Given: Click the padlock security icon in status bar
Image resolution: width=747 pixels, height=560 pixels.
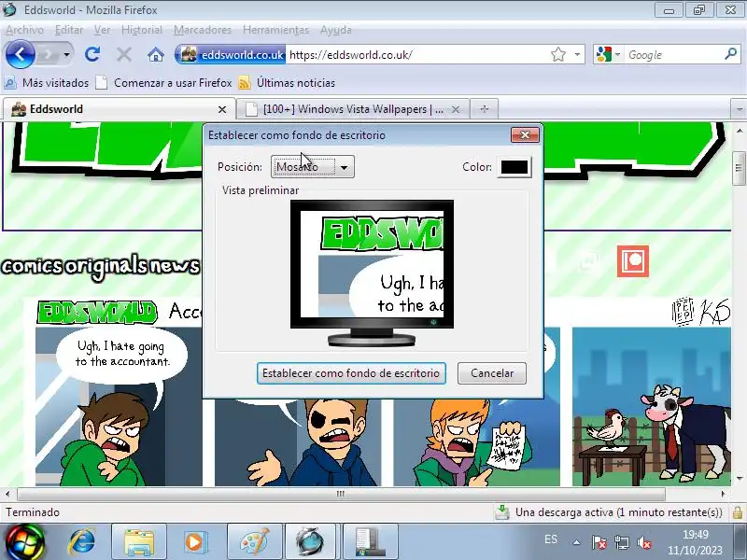Looking at the screenshot, I should coord(737,512).
